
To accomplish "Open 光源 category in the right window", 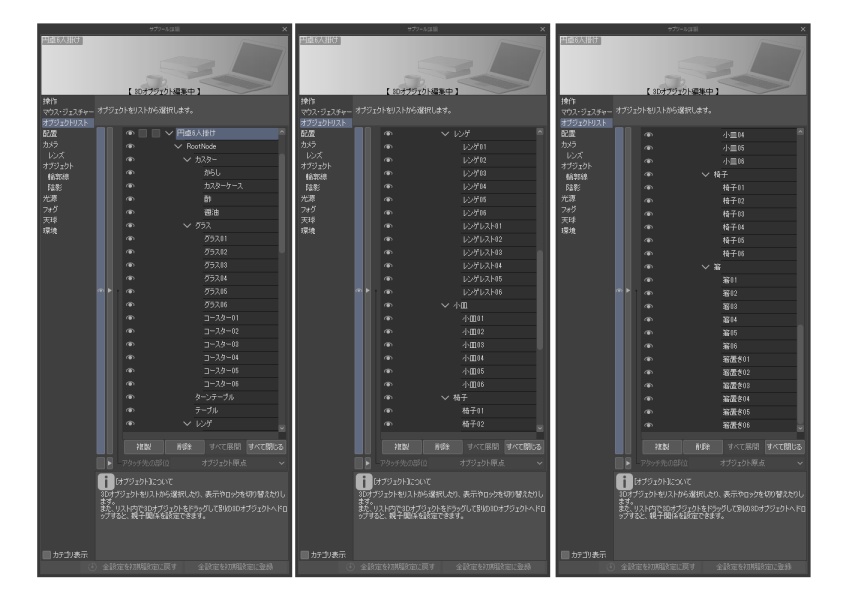I will 568,198.
